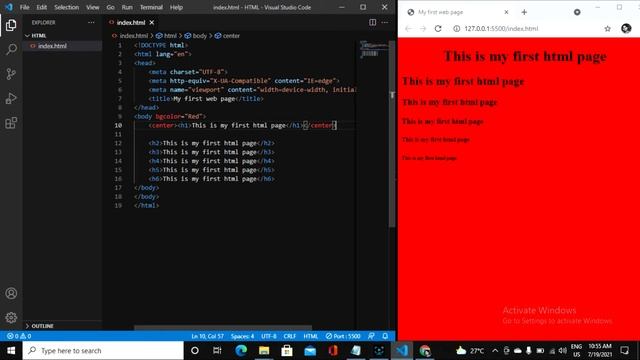Image resolution: width=640 pixels, height=360 pixels.
Task: Open the Run menu
Action: 127,7
